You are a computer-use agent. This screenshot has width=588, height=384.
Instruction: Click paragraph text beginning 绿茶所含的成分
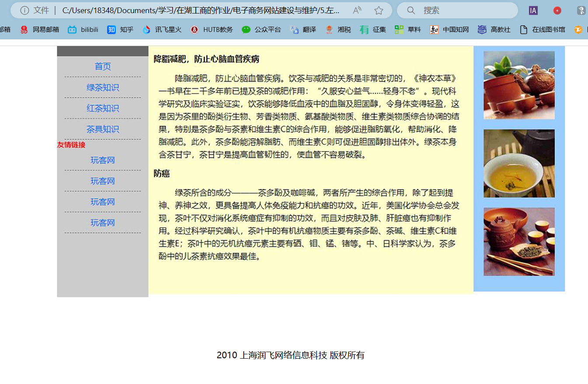[x=308, y=225]
